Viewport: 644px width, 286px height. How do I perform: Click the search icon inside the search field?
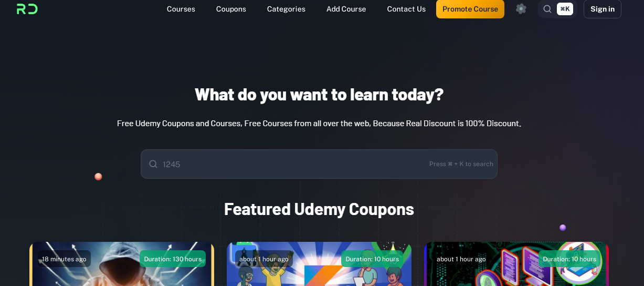point(153,164)
